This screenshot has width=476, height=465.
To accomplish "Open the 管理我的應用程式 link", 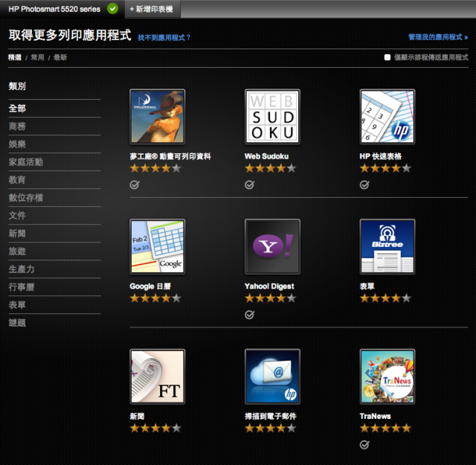I will [438, 37].
